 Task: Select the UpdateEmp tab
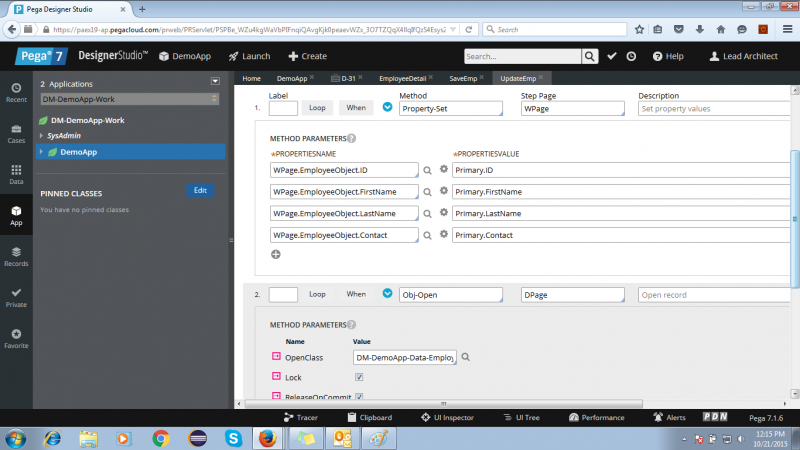[518, 78]
